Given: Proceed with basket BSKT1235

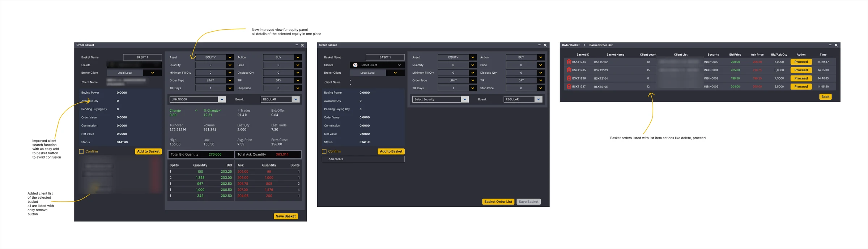Looking at the screenshot, I should coord(801,70).
